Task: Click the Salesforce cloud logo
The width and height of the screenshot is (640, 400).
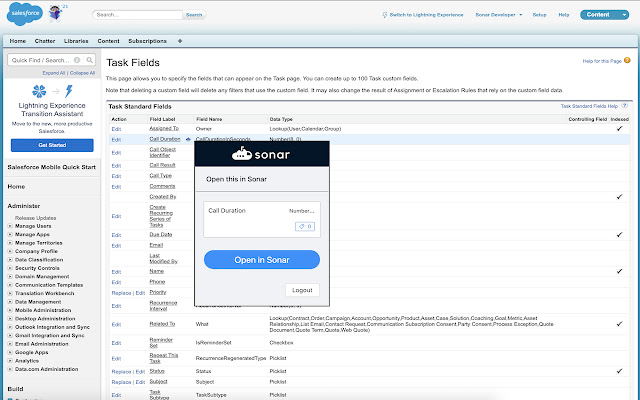Action: click(x=24, y=13)
